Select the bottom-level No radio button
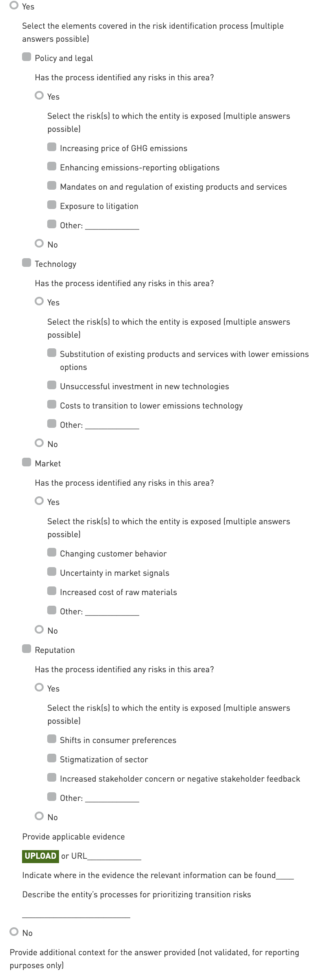 (x=14, y=932)
